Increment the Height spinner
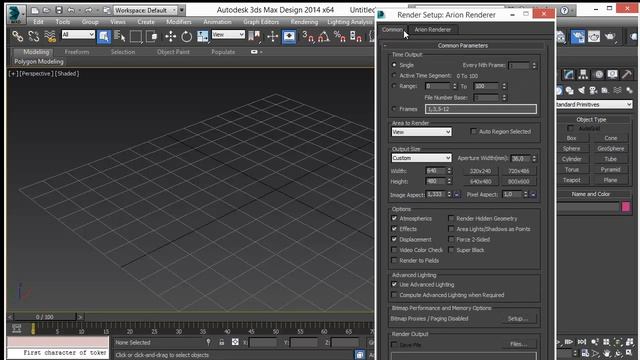640x360 pixels. [449, 180]
